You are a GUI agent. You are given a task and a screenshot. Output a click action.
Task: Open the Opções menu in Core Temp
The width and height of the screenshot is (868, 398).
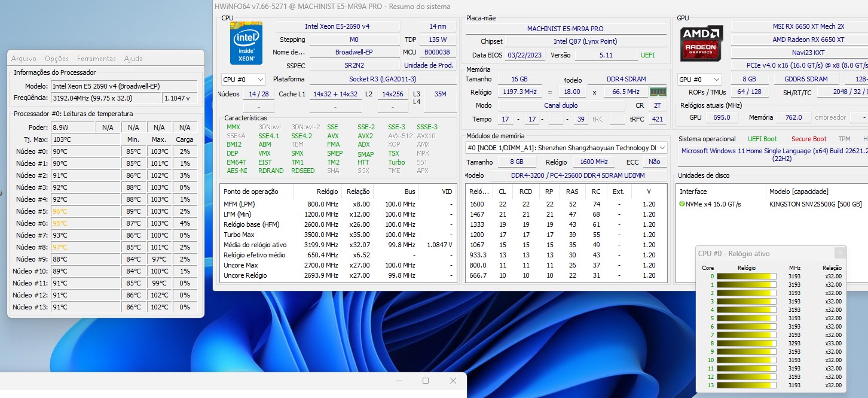tap(57, 59)
